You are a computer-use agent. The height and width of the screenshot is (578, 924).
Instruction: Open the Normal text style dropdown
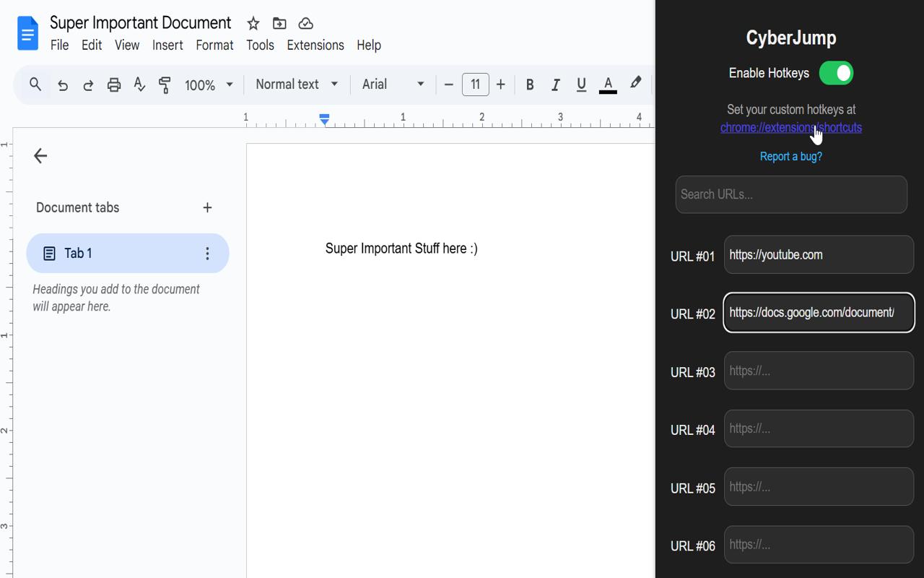297,85
